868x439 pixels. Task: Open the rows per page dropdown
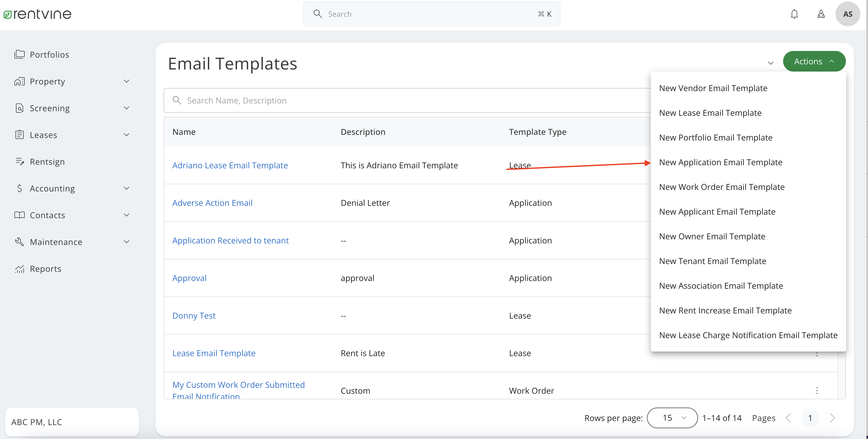[x=672, y=418]
